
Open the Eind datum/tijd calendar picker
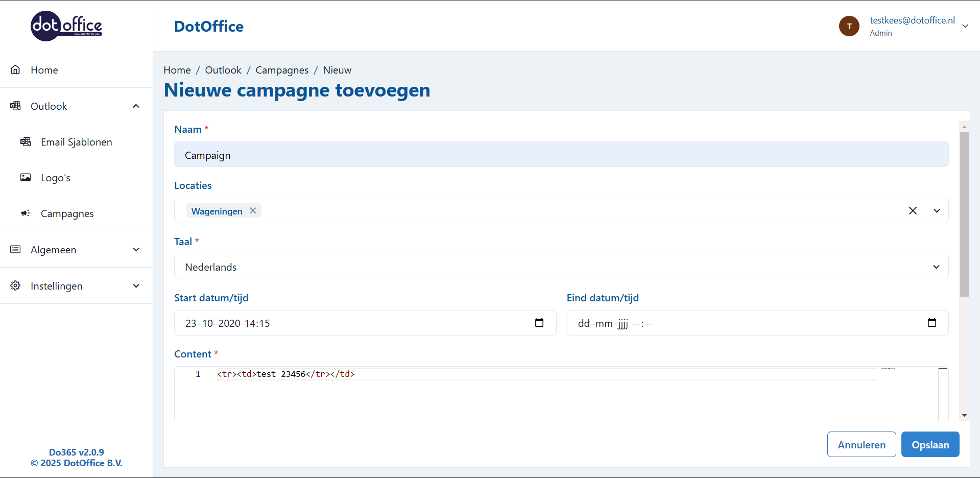[x=931, y=323]
